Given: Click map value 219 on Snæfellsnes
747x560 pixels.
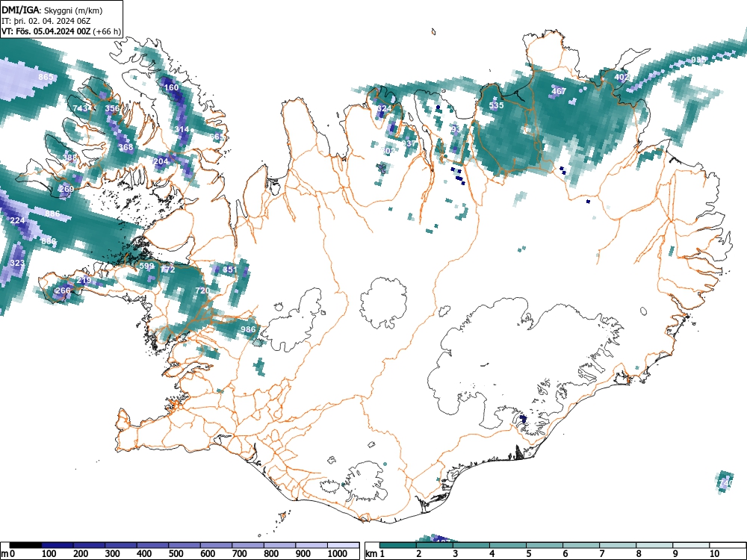Looking at the screenshot, I should click(84, 280).
